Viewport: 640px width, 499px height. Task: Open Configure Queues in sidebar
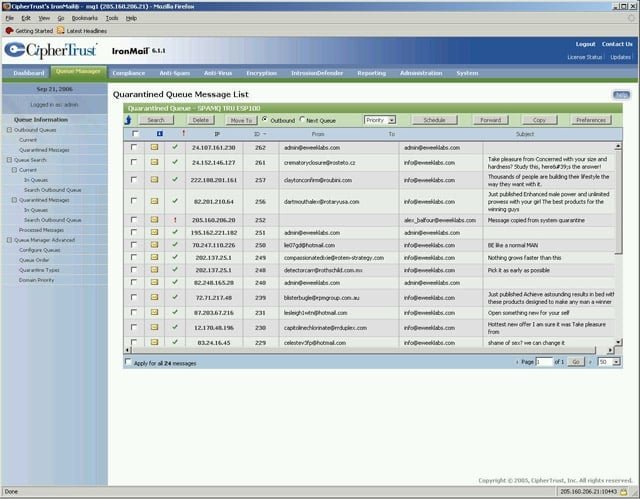[40, 250]
